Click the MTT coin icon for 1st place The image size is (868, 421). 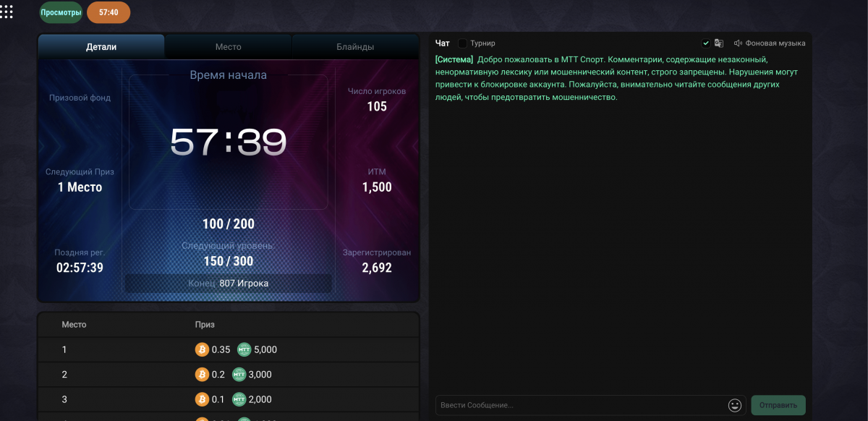click(x=244, y=350)
